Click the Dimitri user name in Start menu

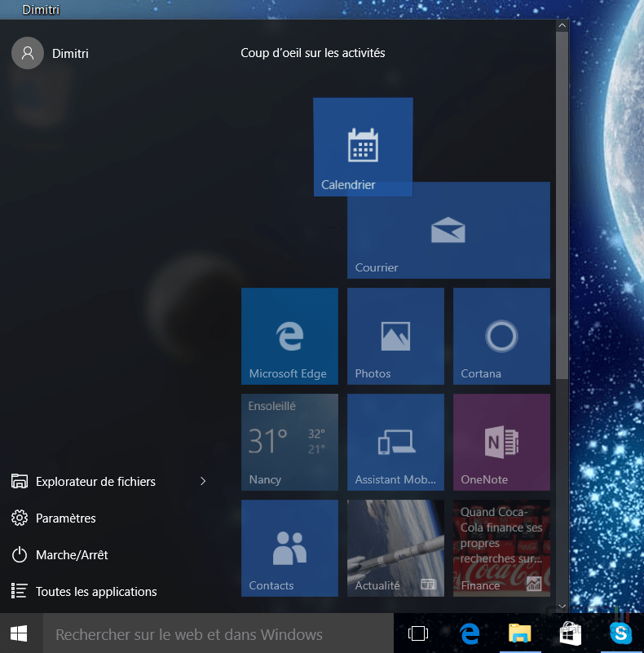pos(70,53)
